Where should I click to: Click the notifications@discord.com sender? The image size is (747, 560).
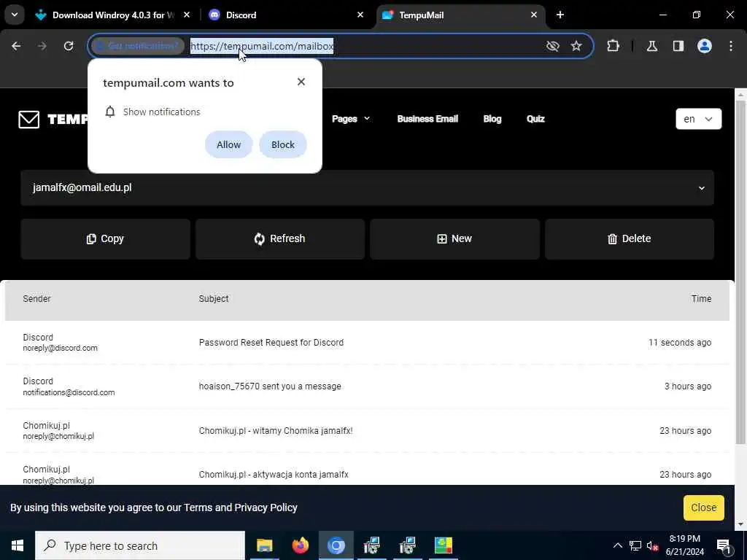click(69, 392)
